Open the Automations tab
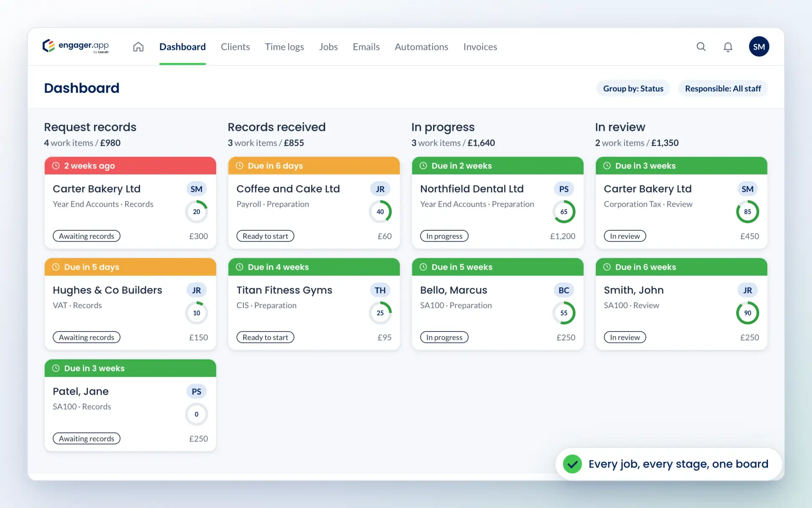The width and height of the screenshot is (812, 508). click(421, 47)
